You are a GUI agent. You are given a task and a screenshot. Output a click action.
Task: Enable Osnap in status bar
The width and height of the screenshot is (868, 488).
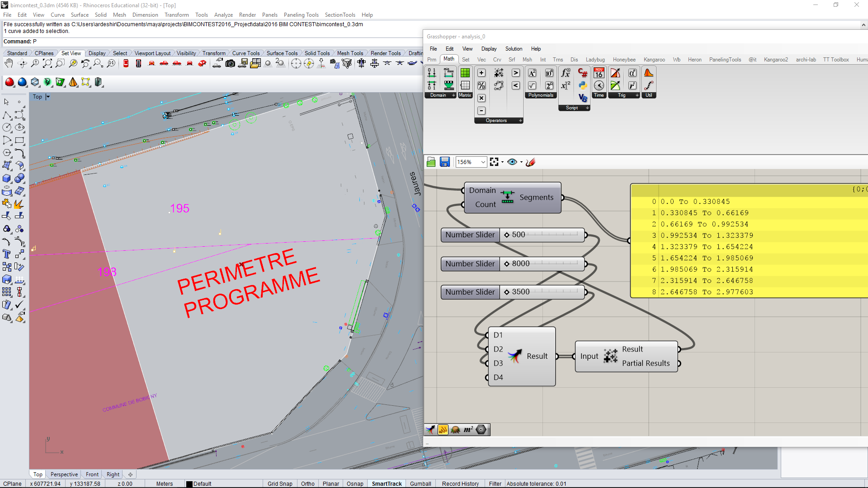click(355, 483)
